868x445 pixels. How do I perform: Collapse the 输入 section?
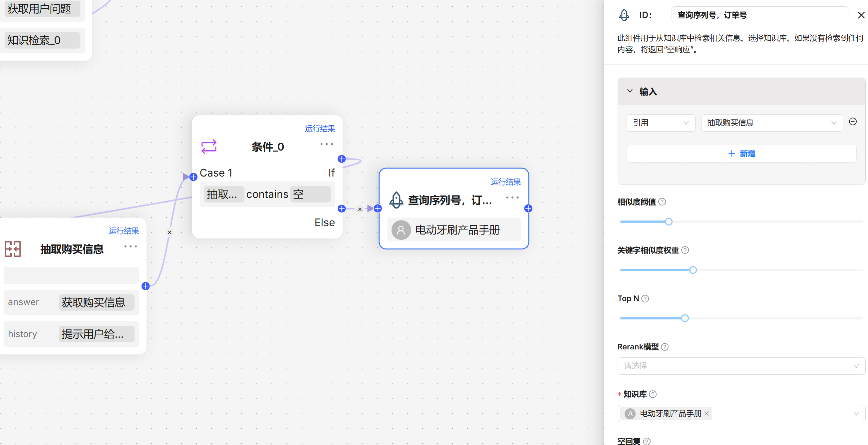click(630, 90)
